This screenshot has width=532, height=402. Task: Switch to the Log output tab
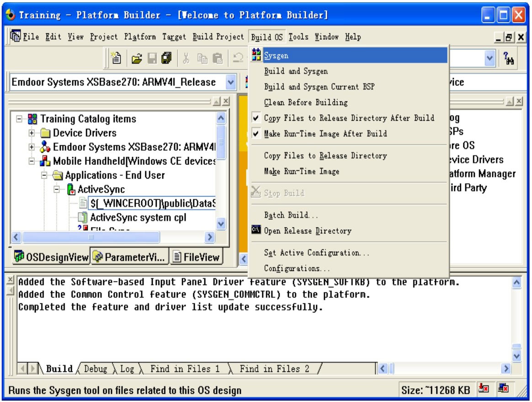(x=127, y=369)
